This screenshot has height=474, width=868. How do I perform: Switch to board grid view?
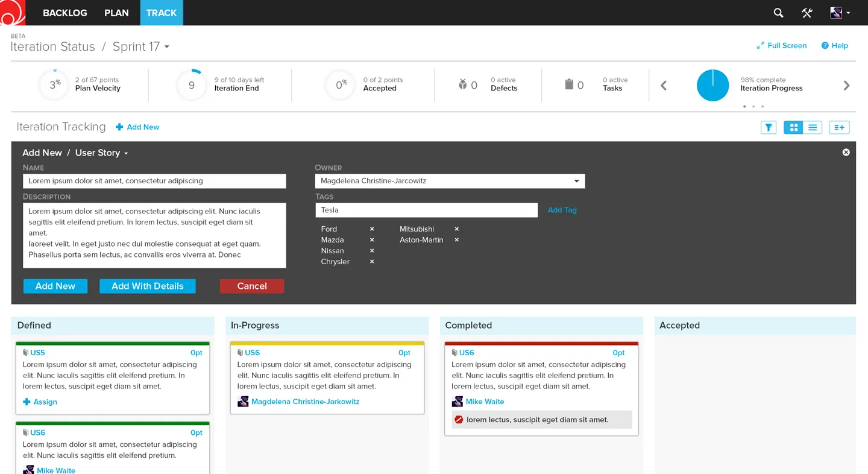coord(793,127)
